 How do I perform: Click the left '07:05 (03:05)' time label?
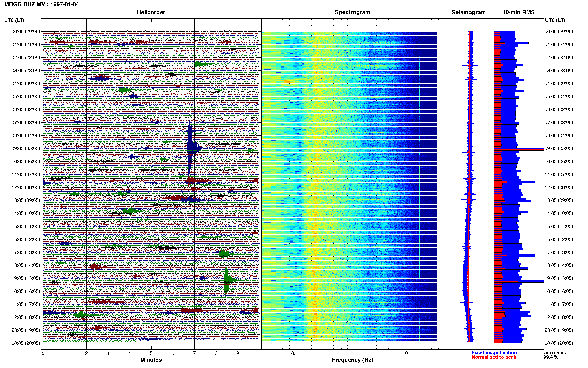(x=26, y=122)
